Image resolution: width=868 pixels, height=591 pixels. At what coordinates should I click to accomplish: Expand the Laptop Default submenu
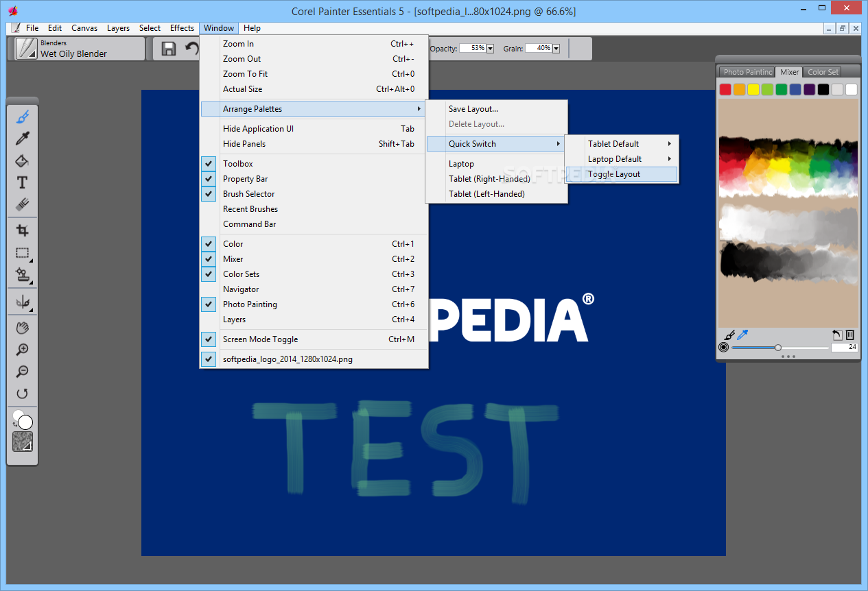pyautogui.click(x=622, y=159)
